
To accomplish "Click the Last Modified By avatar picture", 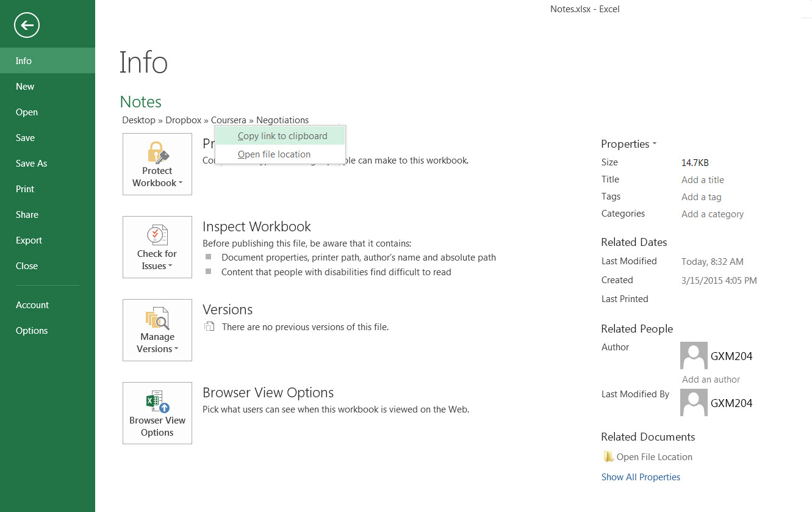I will click(x=694, y=403).
